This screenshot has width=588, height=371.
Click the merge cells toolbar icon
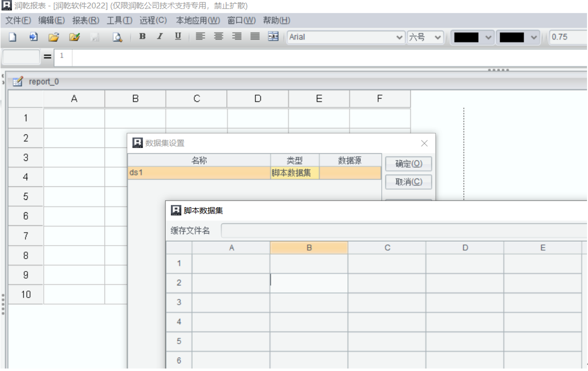[274, 36]
